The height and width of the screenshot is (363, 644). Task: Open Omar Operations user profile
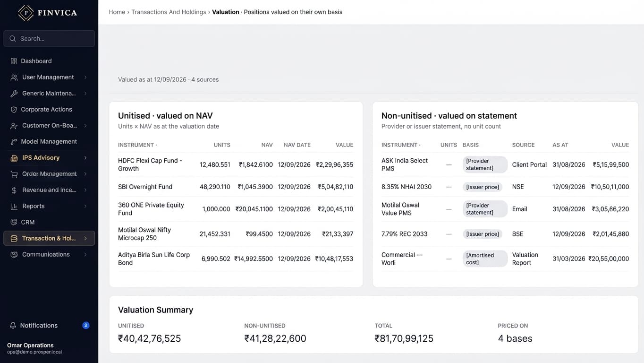(34, 348)
